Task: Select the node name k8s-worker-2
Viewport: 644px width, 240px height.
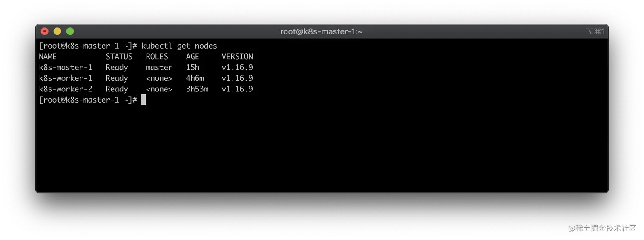Action: click(x=66, y=89)
